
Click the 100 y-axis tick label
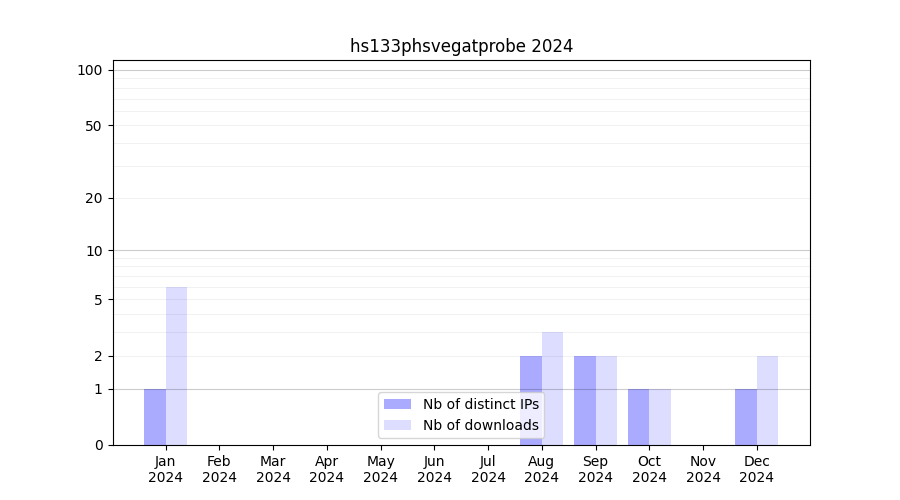(90, 70)
